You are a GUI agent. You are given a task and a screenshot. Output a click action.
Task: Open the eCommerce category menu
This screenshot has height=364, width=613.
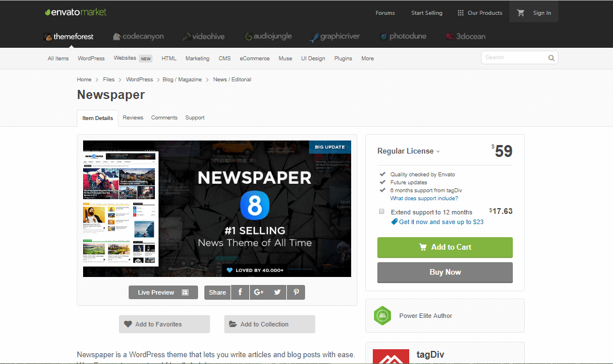pyautogui.click(x=254, y=59)
